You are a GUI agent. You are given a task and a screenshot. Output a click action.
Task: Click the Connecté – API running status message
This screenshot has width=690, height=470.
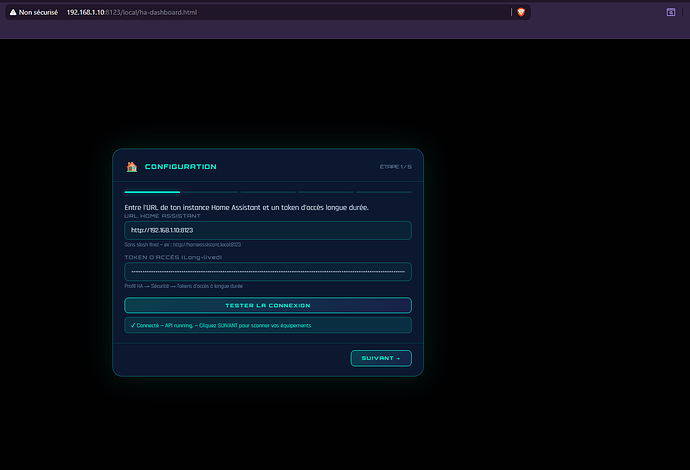tap(268, 326)
